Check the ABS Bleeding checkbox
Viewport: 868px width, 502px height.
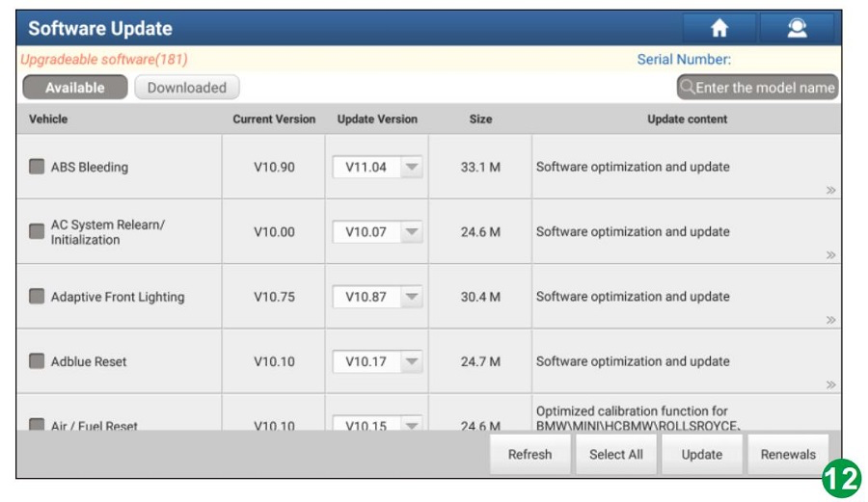click(x=37, y=167)
